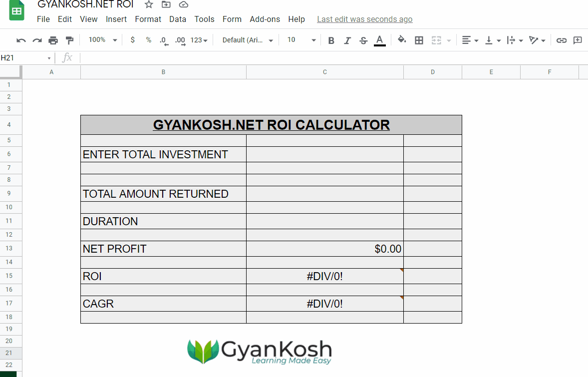Star the spreadsheet
The width and height of the screenshot is (588, 377).
pyautogui.click(x=148, y=4)
